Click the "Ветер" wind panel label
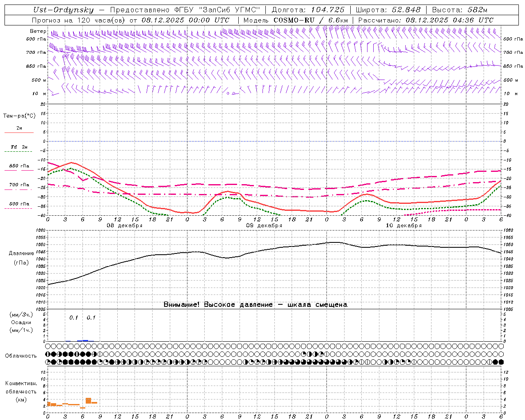The width and height of the screenshot is (525, 420). [x=38, y=31]
